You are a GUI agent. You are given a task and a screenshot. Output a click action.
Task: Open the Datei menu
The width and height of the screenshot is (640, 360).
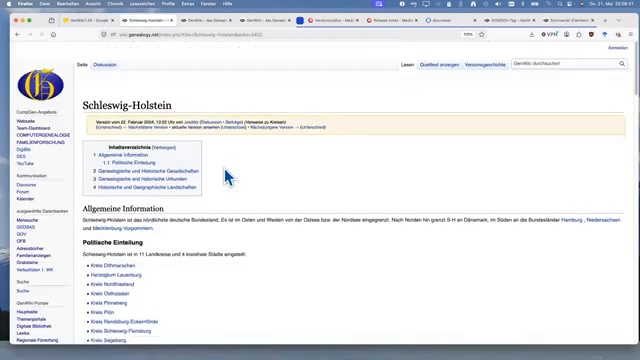click(x=44, y=4)
